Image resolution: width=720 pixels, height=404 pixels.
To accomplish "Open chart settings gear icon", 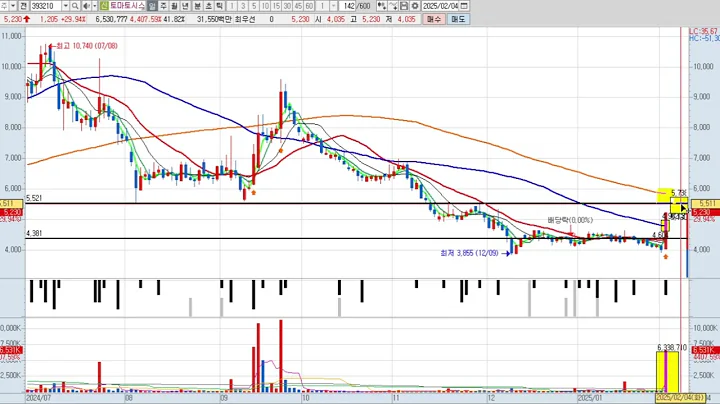I will pyautogui.click(x=415, y=6).
